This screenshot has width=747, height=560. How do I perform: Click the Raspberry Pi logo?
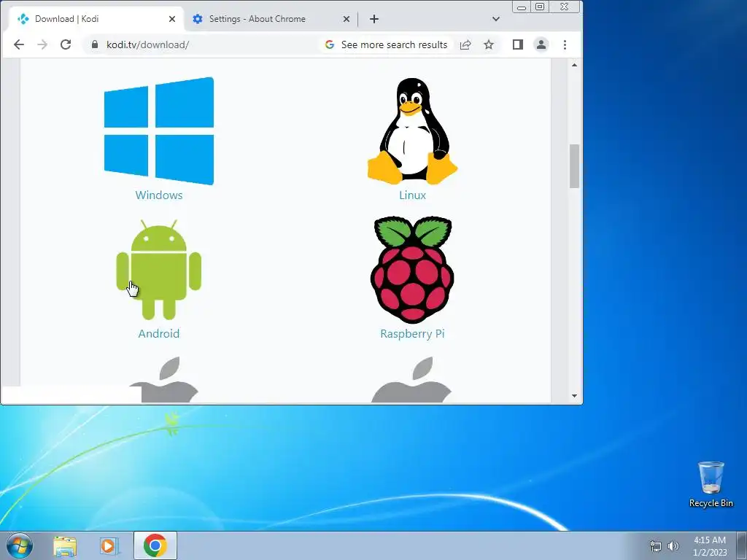point(412,270)
